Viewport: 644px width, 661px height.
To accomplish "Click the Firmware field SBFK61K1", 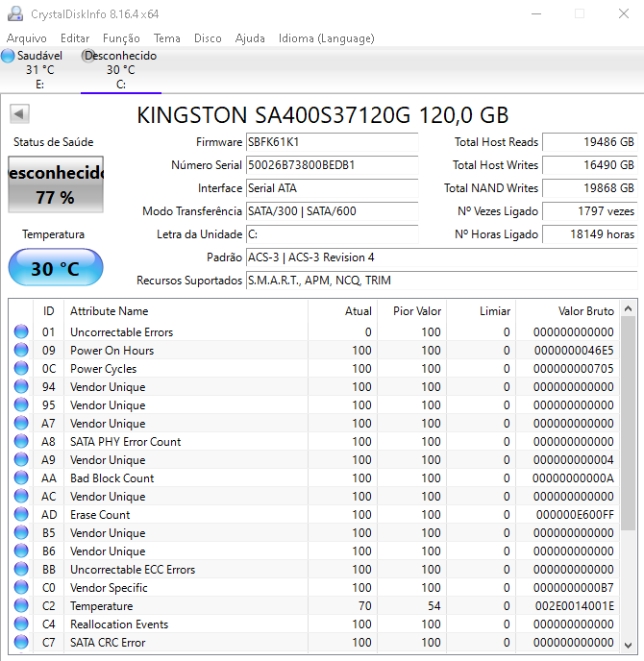I will click(332, 142).
